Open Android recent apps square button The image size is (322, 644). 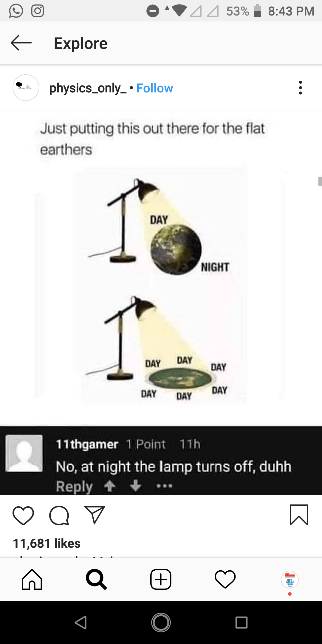[241, 622]
